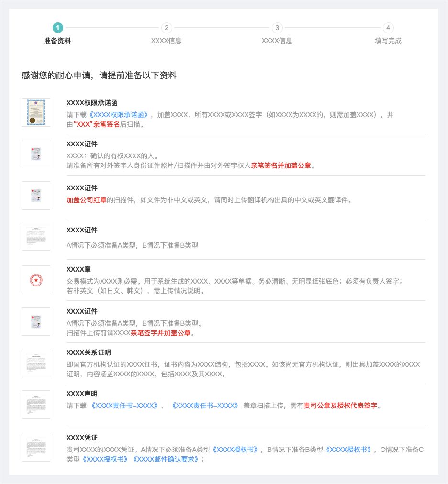Click text 若非英文（如日文、韩文）
Screen dimensions: 448x484
pos(105,291)
